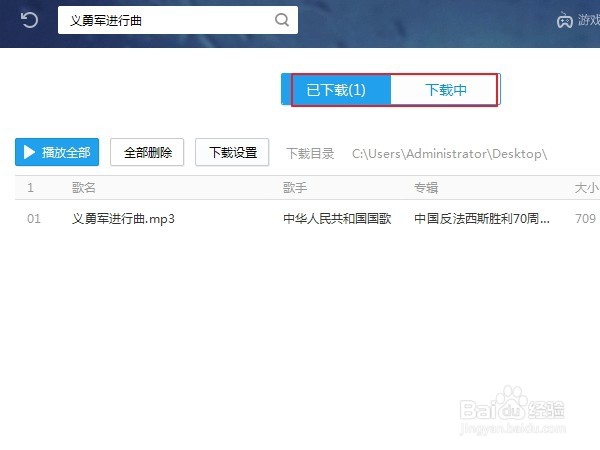
Task: Sort by 大小 column header
Action: [587, 188]
